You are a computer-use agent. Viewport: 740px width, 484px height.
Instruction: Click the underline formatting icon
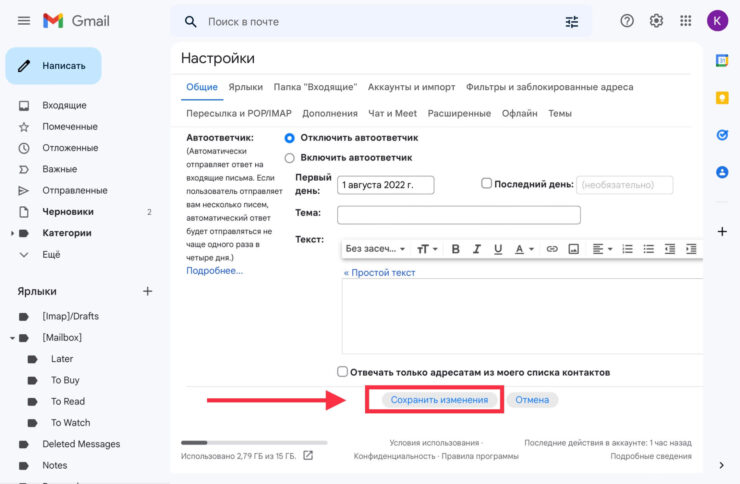coord(498,249)
